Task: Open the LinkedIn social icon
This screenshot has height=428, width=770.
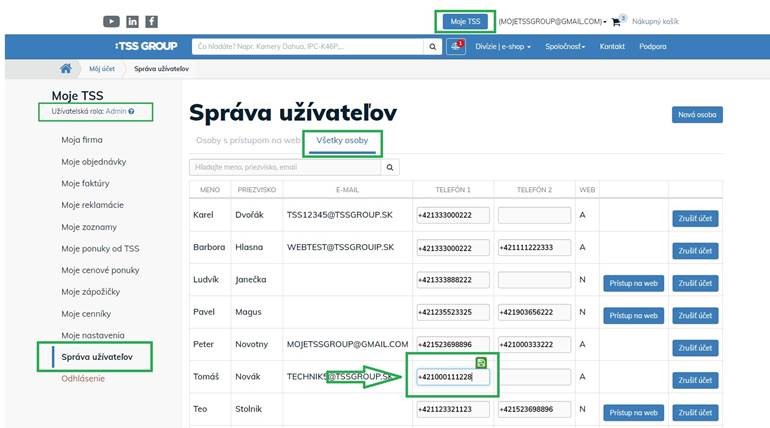Action: (132, 21)
